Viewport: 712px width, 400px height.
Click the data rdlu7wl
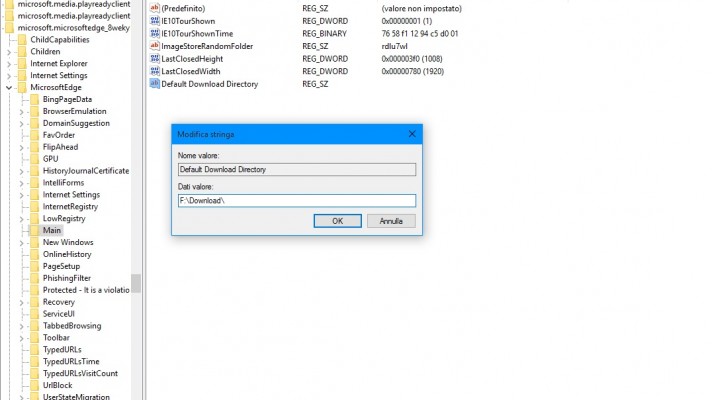point(395,46)
